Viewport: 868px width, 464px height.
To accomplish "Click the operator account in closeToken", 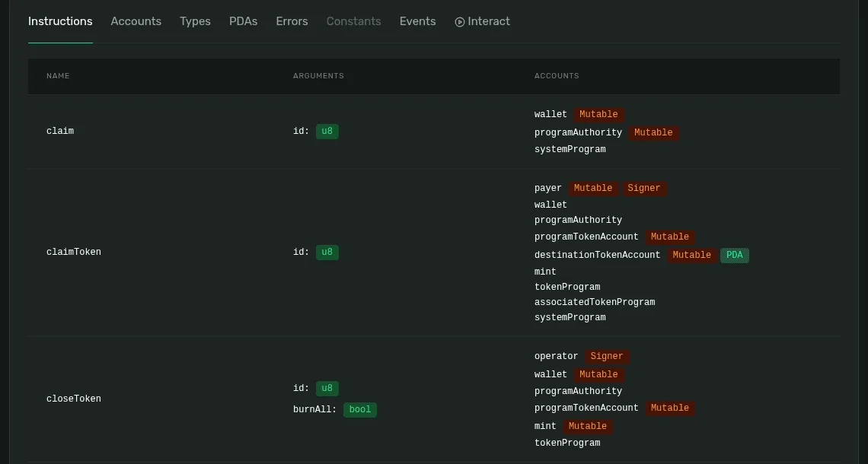I will coord(557,356).
